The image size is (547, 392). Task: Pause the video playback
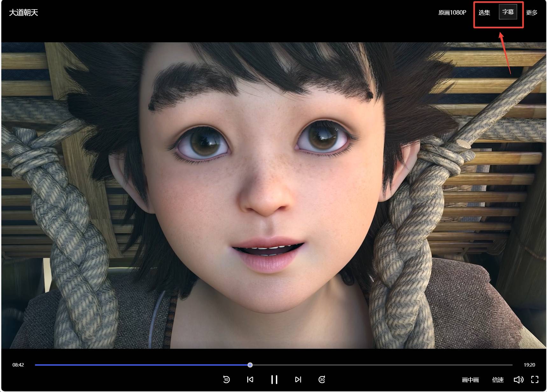pos(274,380)
